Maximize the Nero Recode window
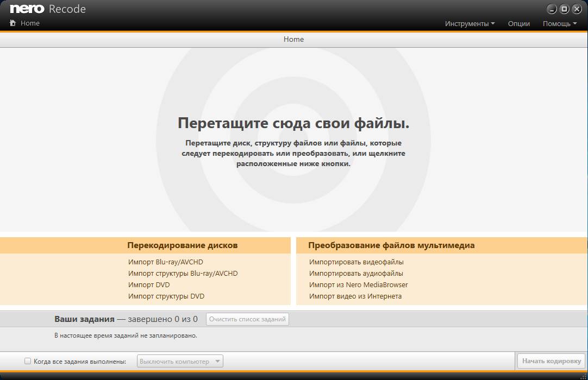 pos(565,9)
